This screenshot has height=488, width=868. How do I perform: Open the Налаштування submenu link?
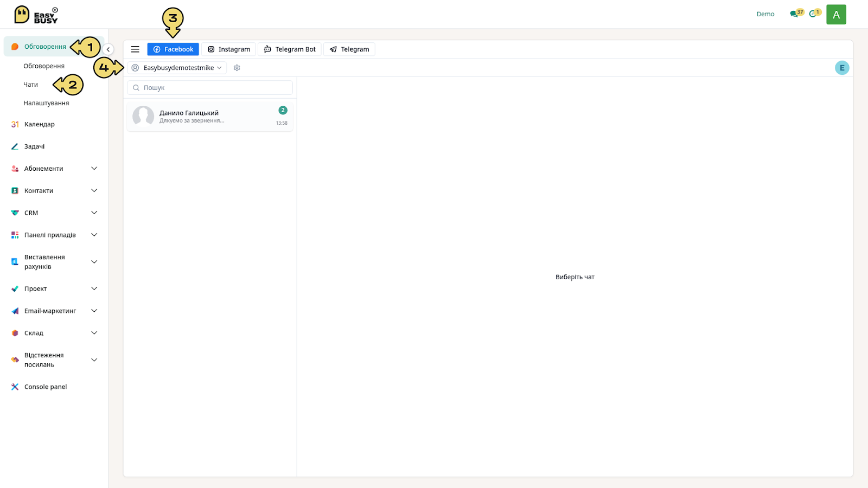(x=46, y=103)
